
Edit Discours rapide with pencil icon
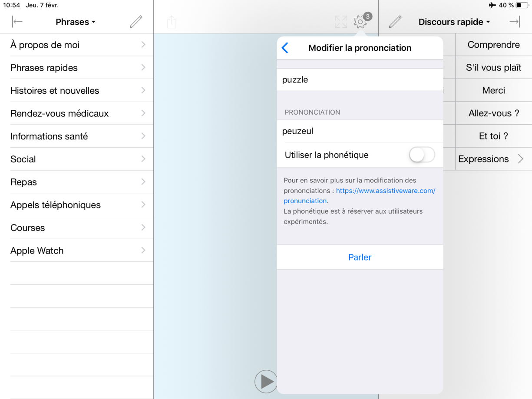click(x=395, y=22)
